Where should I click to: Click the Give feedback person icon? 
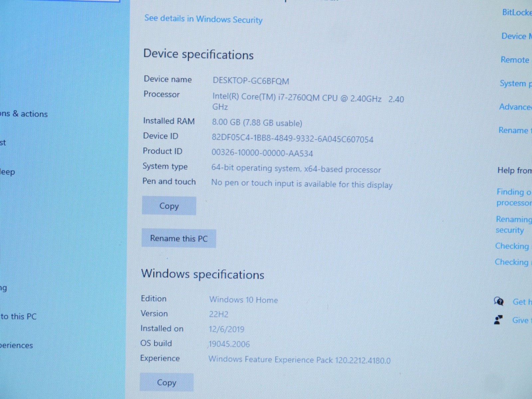pos(498,320)
